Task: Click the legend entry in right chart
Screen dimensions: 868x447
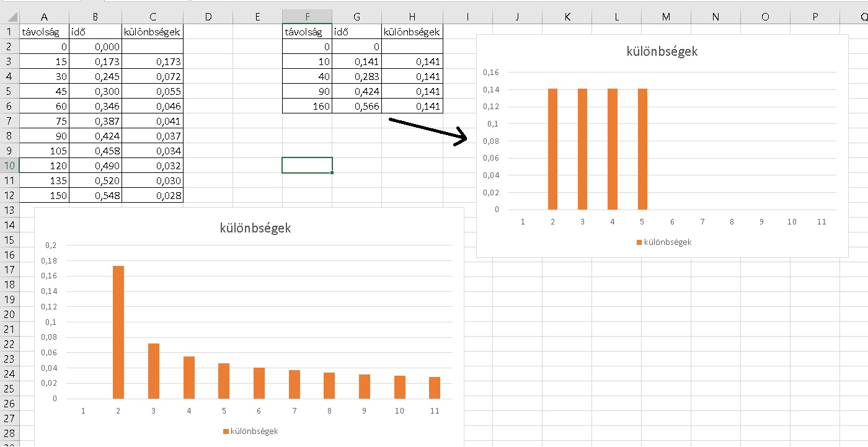Action: (x=663, y=242)
